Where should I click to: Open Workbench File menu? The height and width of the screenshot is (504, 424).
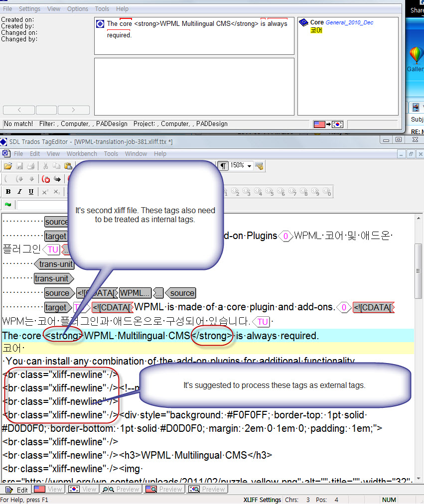7,8
